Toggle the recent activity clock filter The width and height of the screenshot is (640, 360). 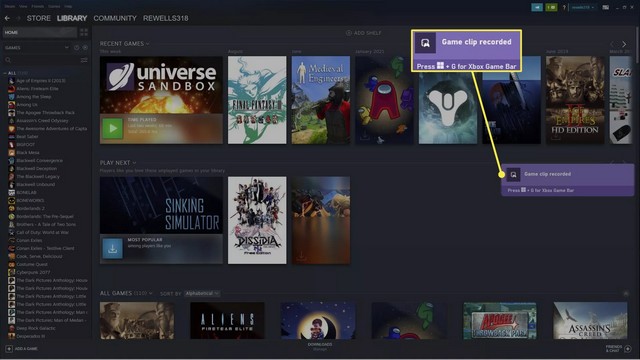click(x=77, y=48)
